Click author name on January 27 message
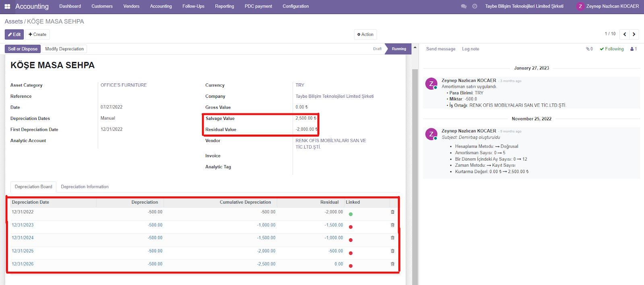 click(469, 81)
